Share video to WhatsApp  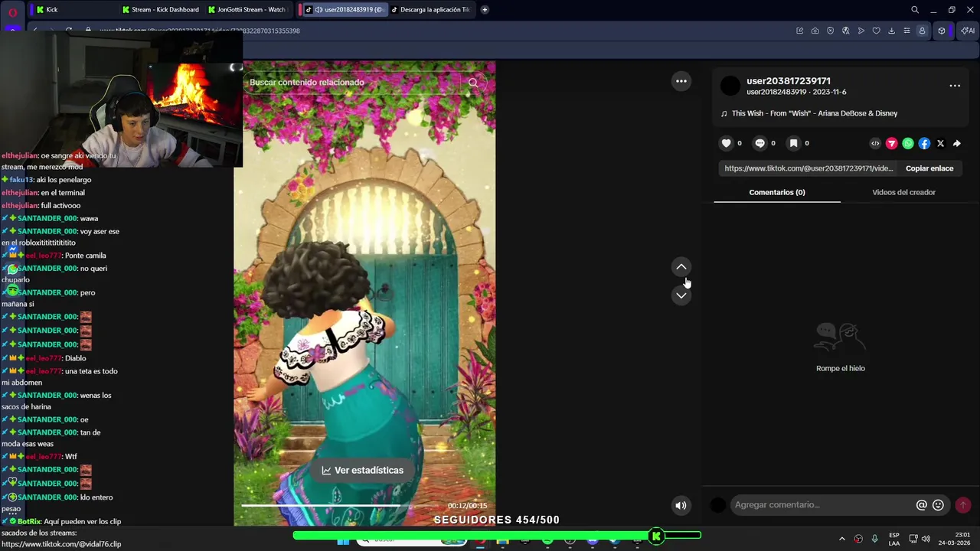point(908,143)
